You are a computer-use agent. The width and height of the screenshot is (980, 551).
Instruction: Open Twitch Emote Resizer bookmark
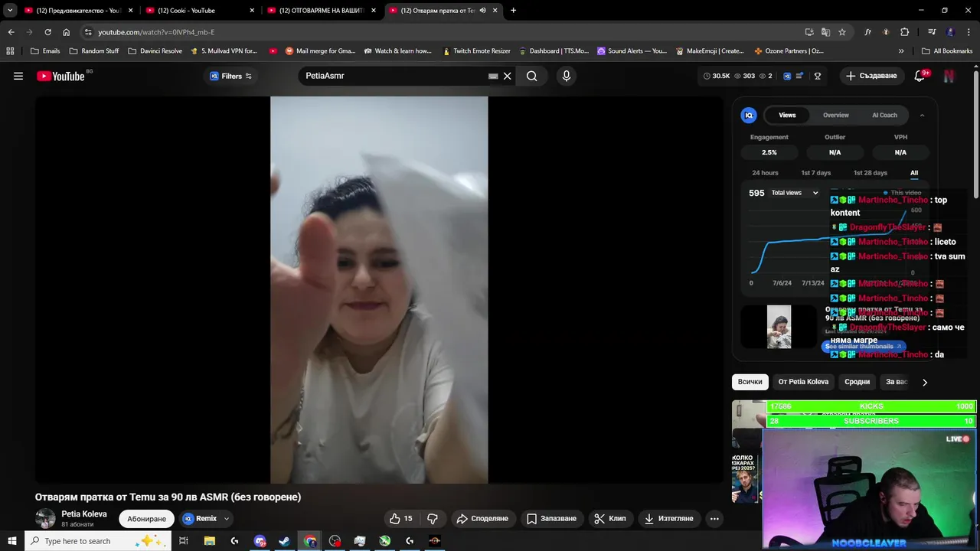tap(476, 51)
